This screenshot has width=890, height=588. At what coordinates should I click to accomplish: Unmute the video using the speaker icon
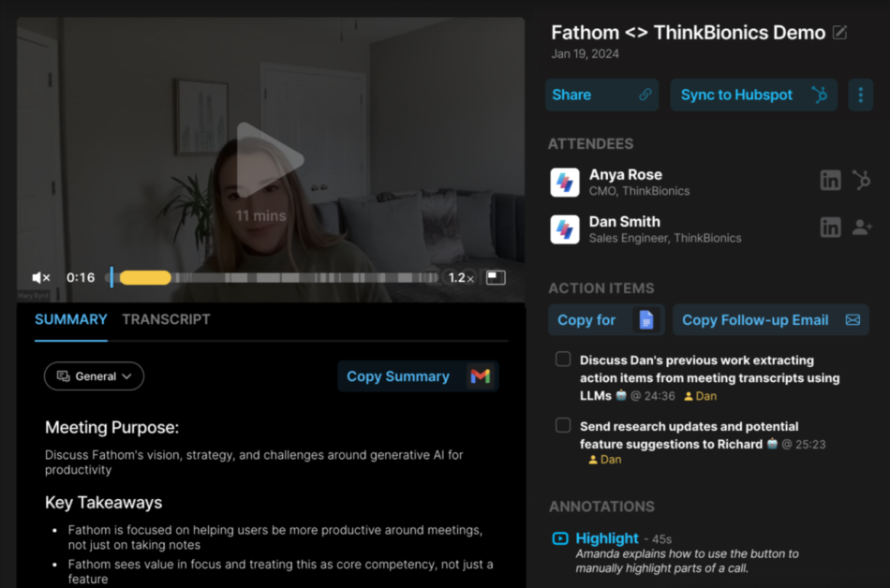click(41, 278)
